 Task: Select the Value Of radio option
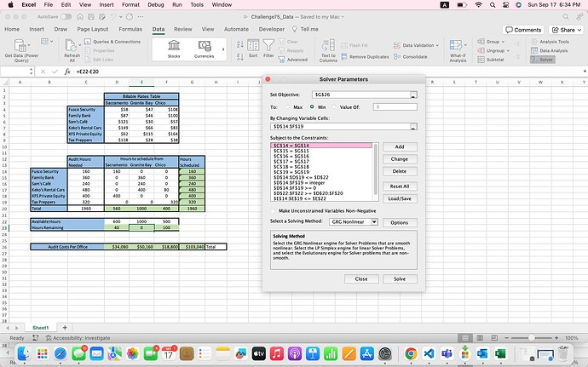click(x=334, y=107)
